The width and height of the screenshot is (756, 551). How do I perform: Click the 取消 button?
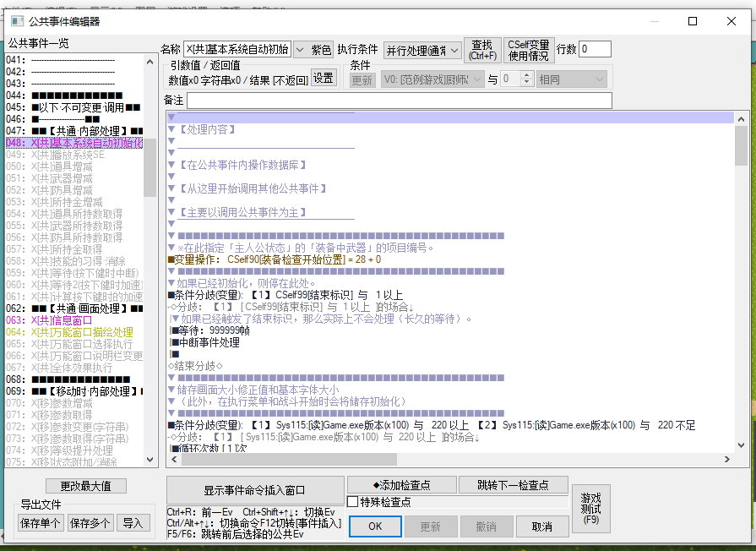(542, 526)
